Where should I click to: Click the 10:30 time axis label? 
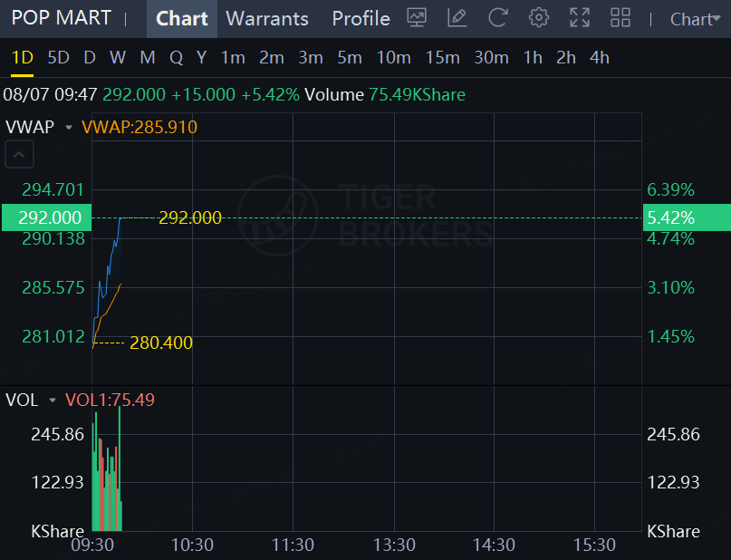coord(192,546)
